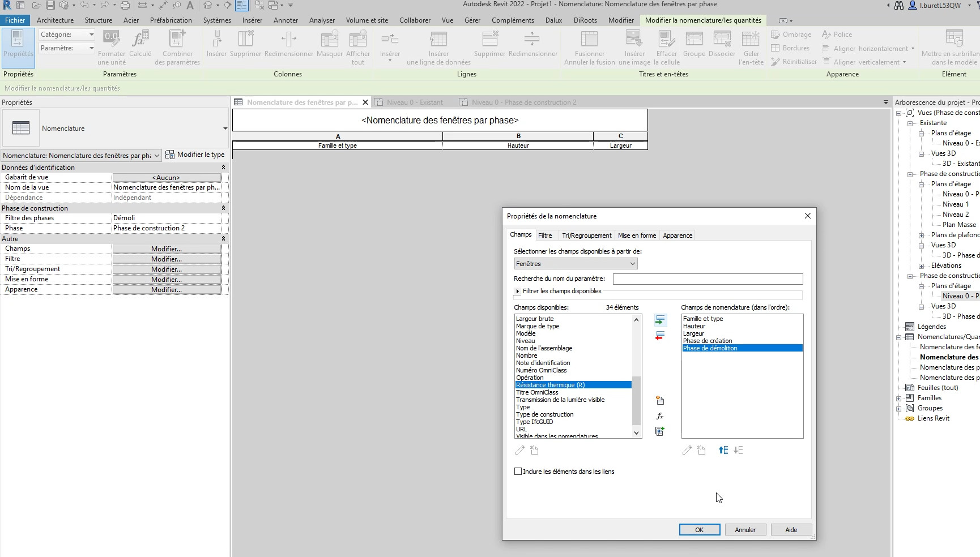980x557 pixels.
Task: Click the OK button in dialog
Action: pyautogui.click(x=700, y=530)
